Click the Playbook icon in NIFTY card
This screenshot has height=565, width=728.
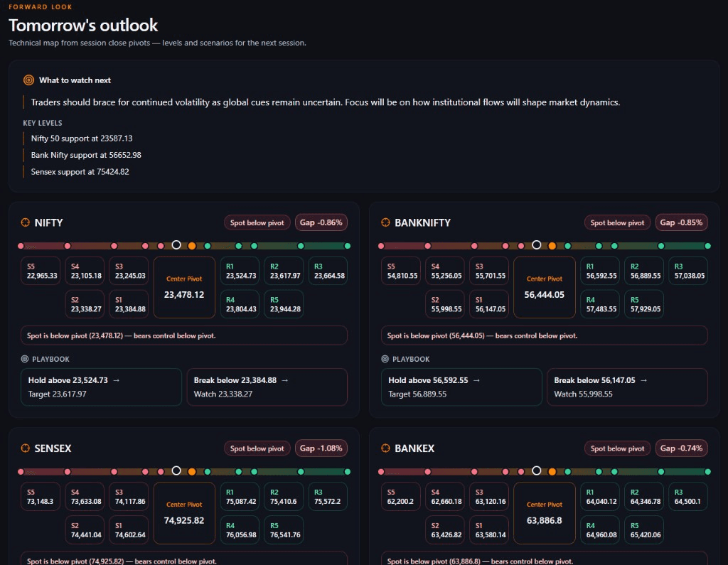25,359
